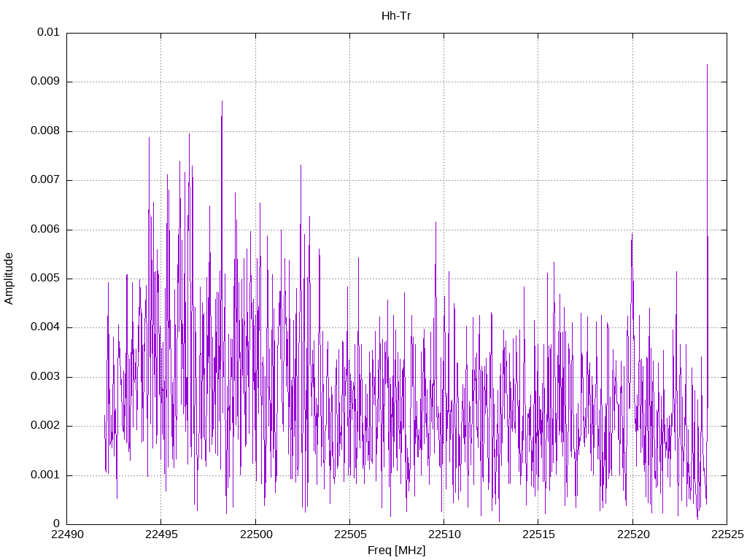
Task: Click x-axis tick label 22525
Action: (x=727, y=534)
